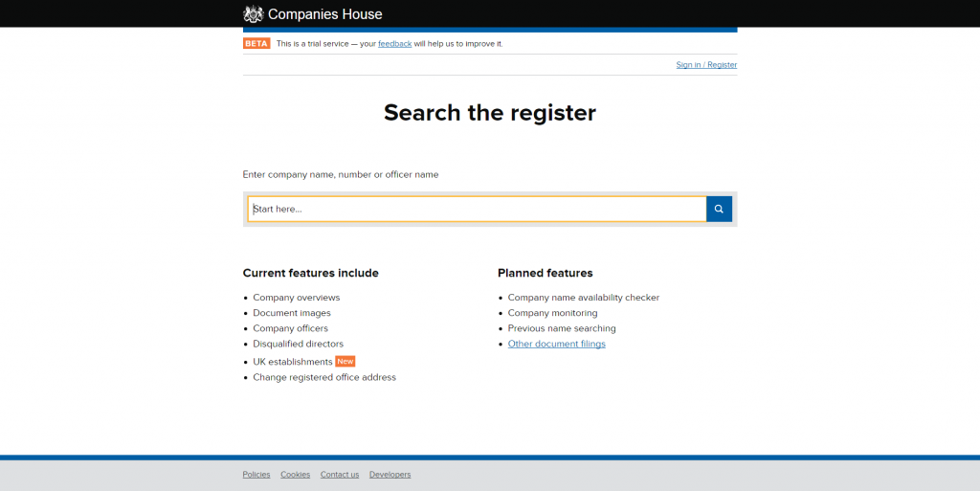The image size is (980, 491).
Task: Click 'This is a trial service' text
Action: click(x=313, y=44)
